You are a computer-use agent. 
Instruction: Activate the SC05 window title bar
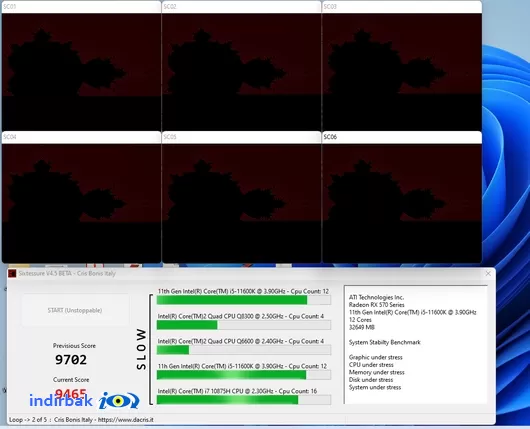(241, 137)
